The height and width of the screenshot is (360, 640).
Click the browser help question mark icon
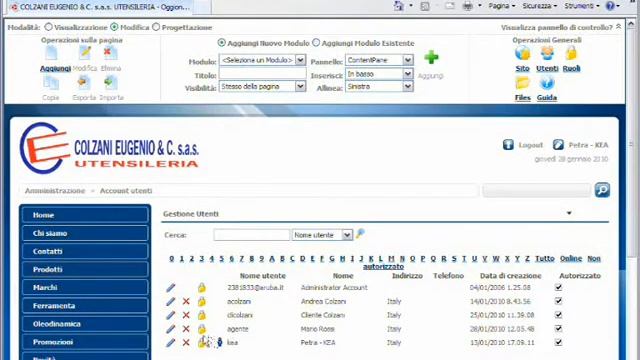610,6
